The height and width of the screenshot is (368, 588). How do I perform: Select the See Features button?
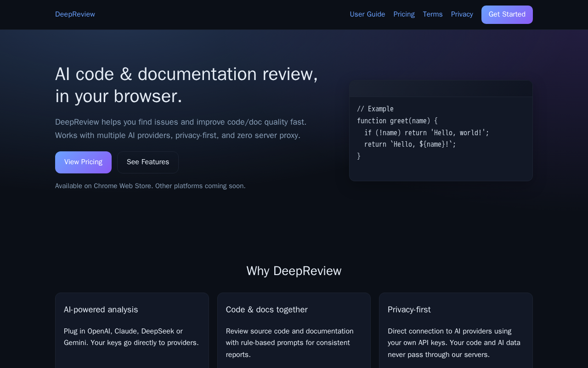tap(148, 162)
